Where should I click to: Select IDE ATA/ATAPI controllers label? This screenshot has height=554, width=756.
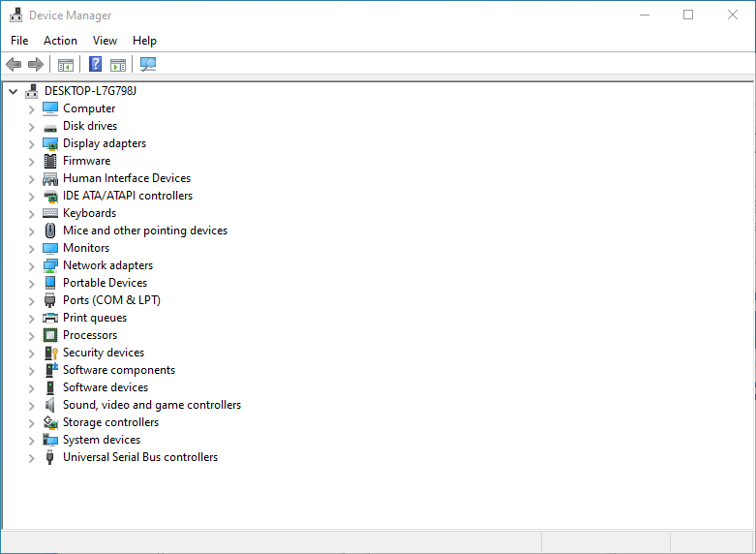coord(128,196)
